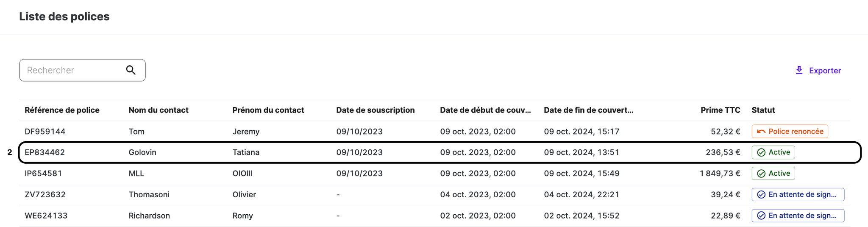
Task: Click the magnifying glass search icon
Action: [x=131, y=70]
